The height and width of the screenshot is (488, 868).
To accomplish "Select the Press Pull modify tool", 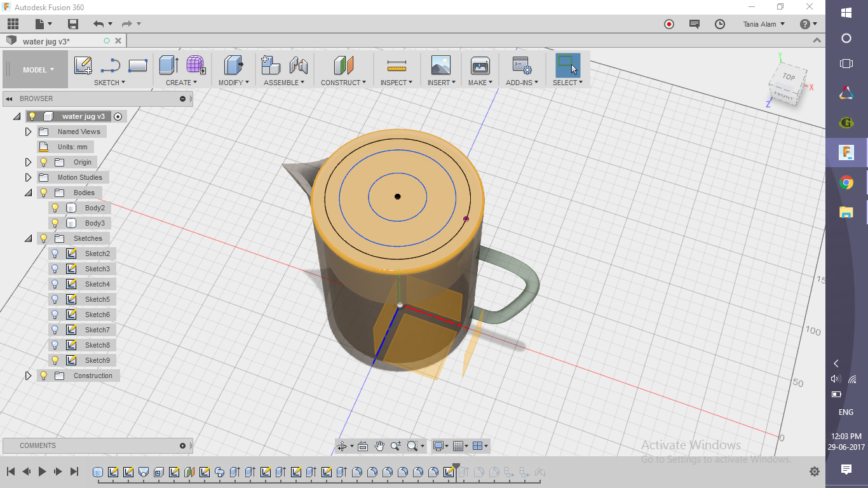I will pos(234,65).
